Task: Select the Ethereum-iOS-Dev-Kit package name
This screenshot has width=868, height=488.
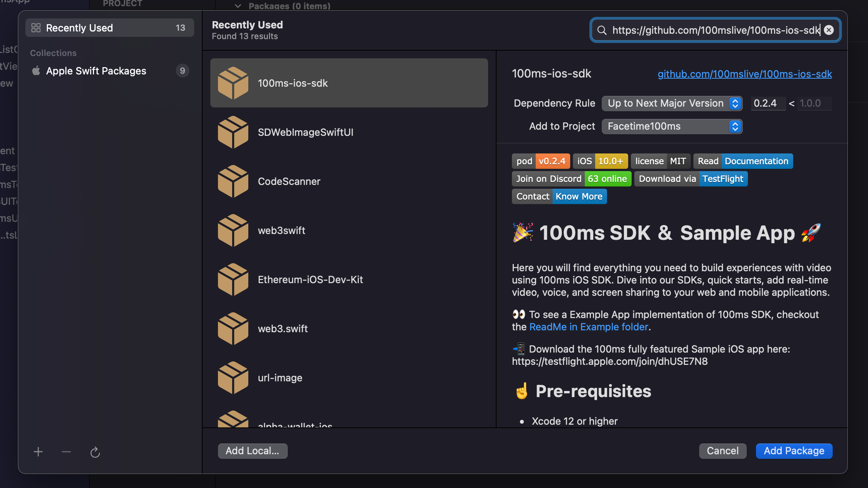Action: (x=310, y=280)
